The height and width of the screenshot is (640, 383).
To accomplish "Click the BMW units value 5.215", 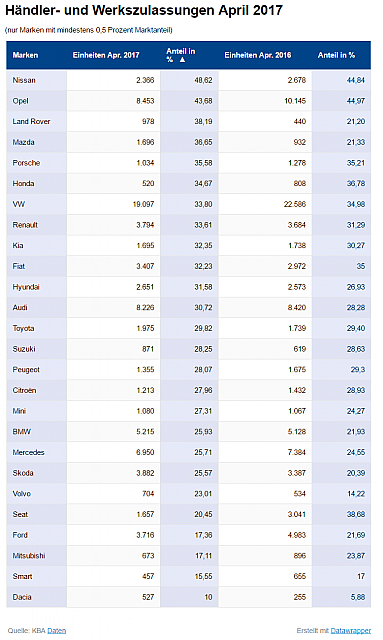I will 145,431.
